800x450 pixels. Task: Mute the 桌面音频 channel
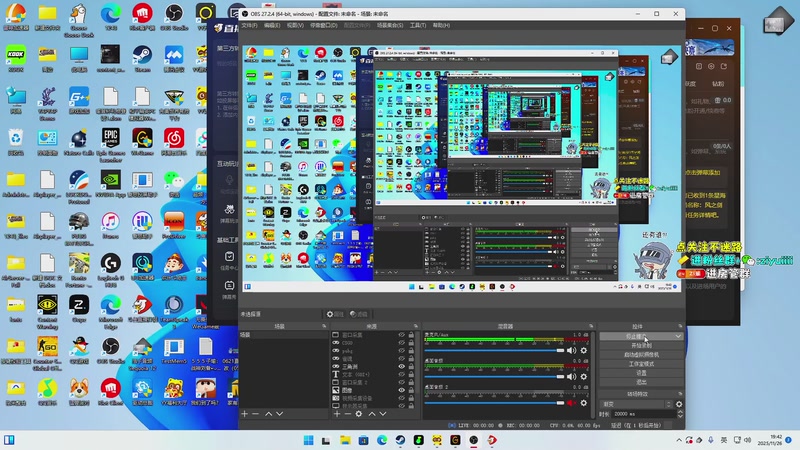pyautogui.click(x=571, y=377)
